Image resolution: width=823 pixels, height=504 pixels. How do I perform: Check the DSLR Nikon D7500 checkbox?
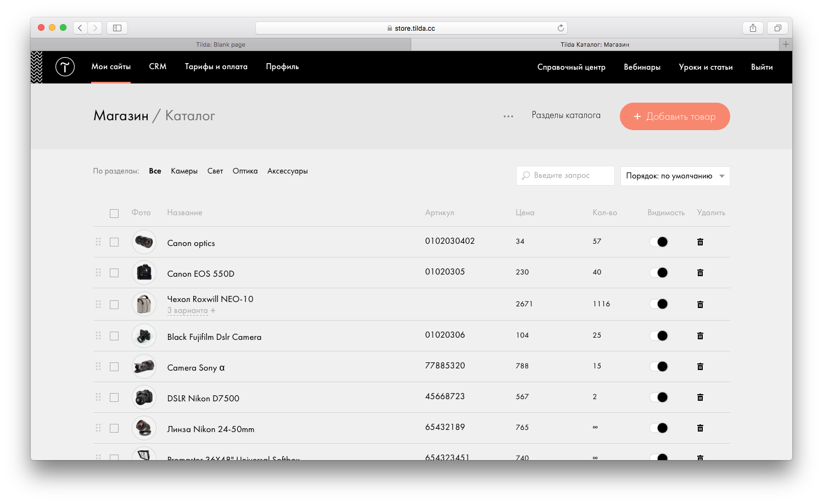coord(114,397)
